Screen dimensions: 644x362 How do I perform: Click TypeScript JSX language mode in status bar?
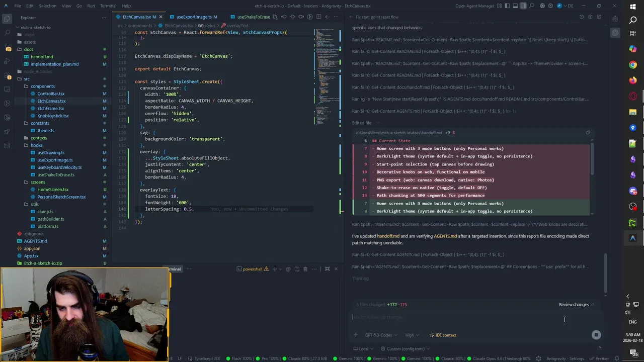pyautogui.click(x=207, y=358)
